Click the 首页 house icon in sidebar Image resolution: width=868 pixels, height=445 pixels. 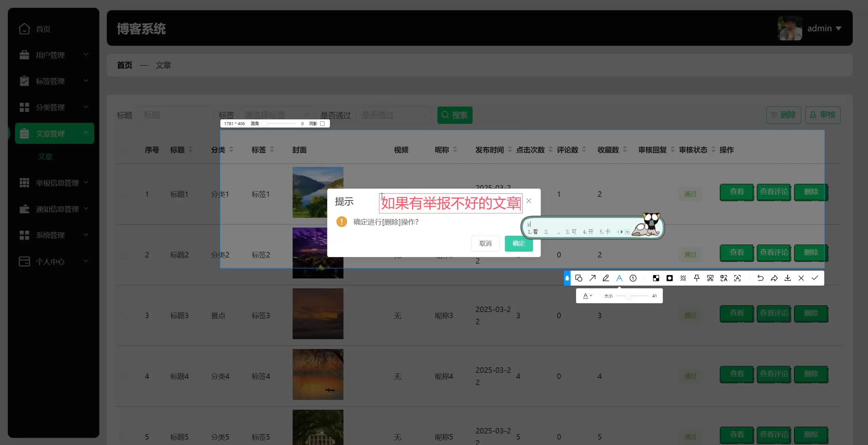coord(24,29)
